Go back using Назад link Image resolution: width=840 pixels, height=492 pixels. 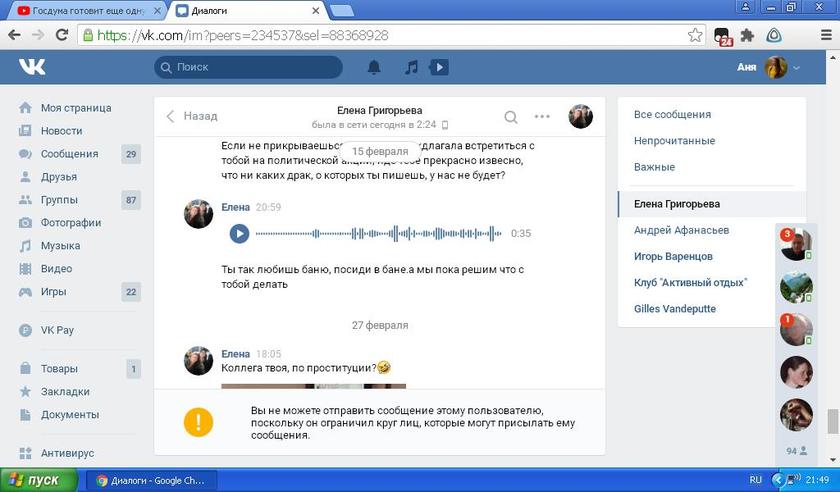(192, 116)
